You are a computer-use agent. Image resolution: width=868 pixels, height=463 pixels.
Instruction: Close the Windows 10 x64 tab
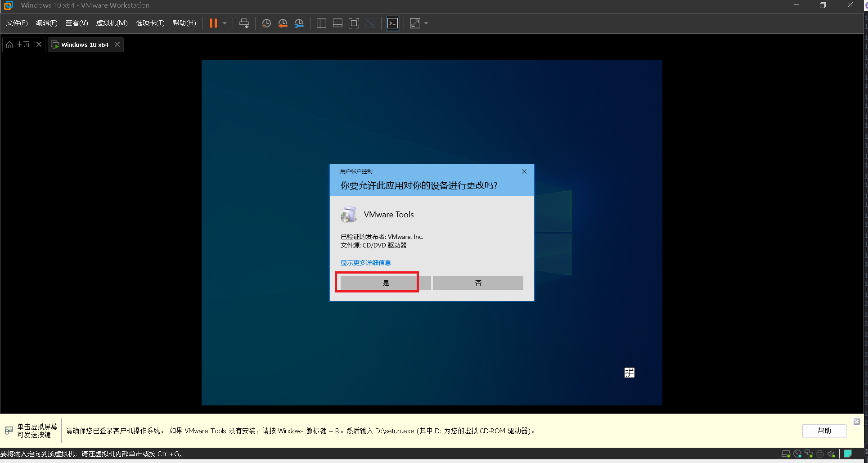click(x=117, y=44)
